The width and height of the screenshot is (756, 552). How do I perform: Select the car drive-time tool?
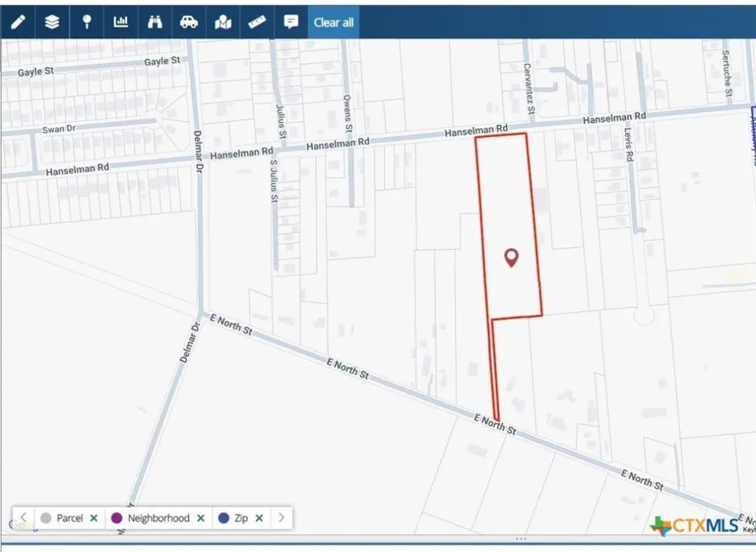(189, 21)
